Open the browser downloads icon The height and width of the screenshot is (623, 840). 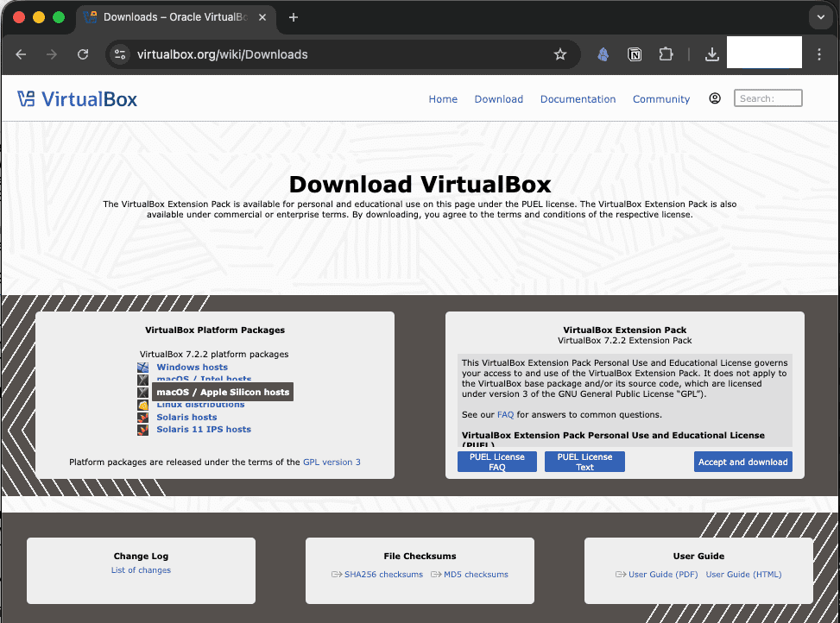click(x=711, y=54)
